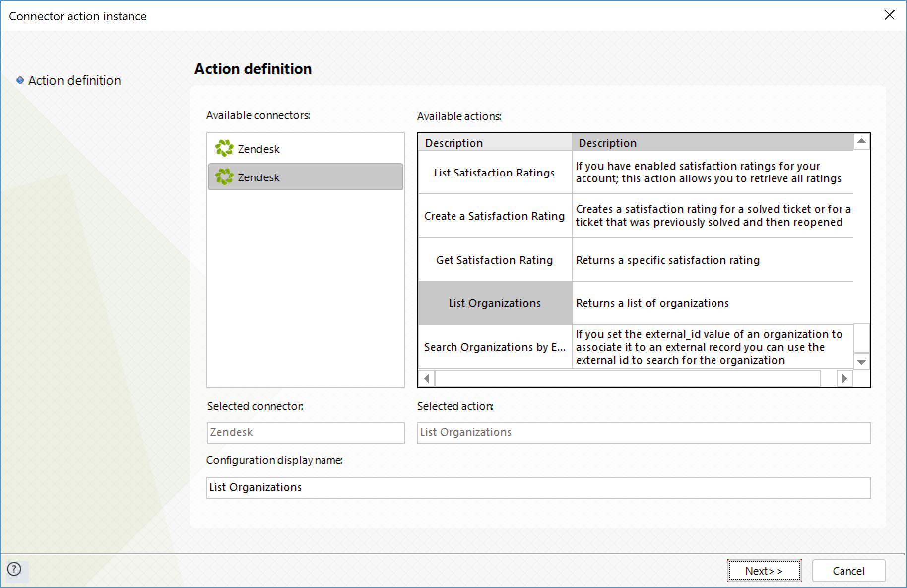Open the help icon at bottom left
The height and width of the screenshot is (588, 907).
(14, 569)
